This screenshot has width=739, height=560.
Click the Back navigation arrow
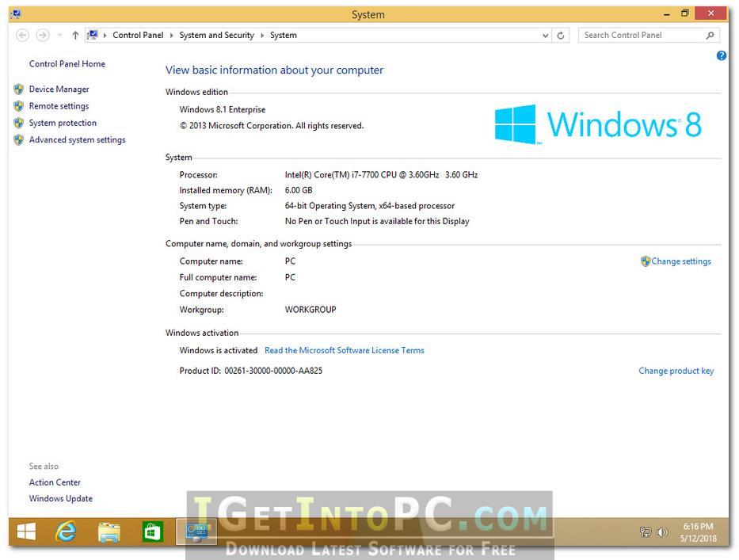tap(22, 36)
